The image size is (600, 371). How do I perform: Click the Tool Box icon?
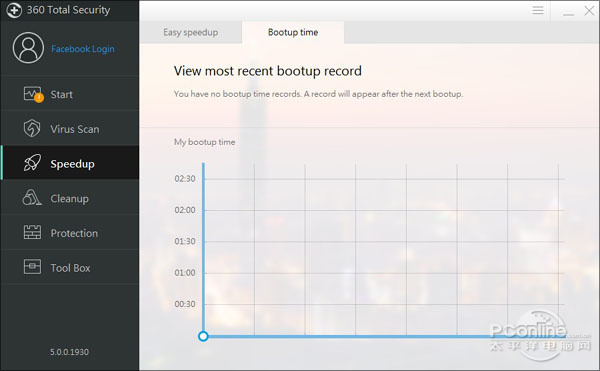[32, 267]
